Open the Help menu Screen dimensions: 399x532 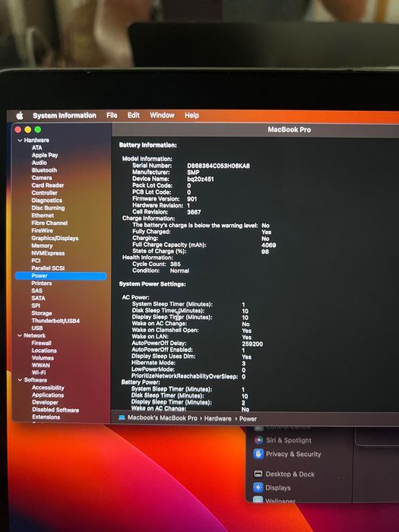192,116
